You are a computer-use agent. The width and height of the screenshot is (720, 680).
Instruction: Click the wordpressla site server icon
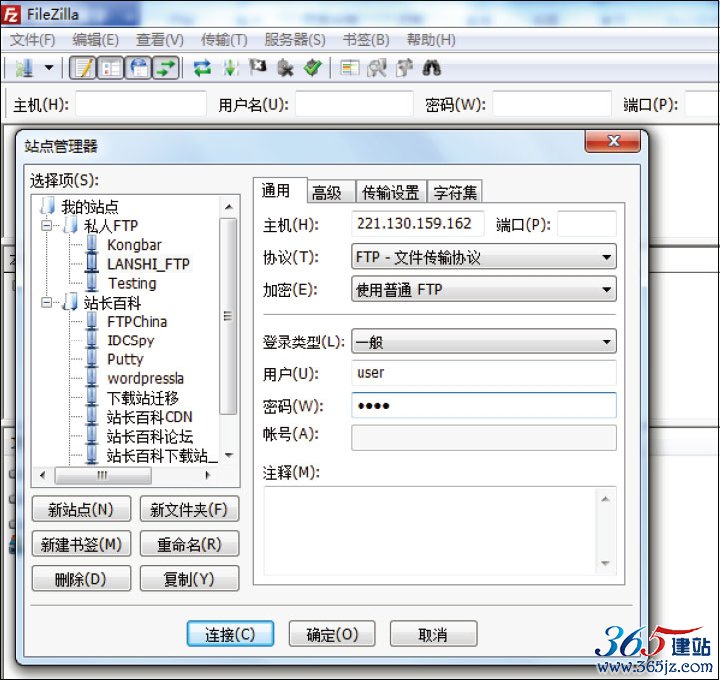tap(92, 378)
